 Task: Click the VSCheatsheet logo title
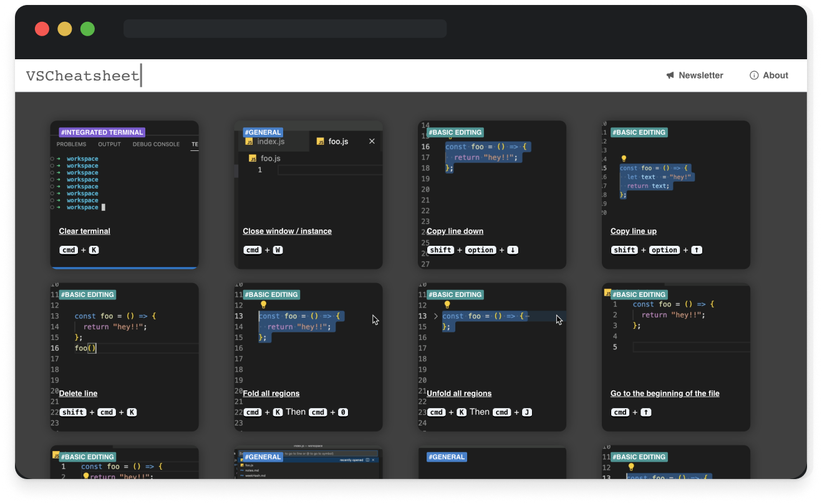pos(82,75)
